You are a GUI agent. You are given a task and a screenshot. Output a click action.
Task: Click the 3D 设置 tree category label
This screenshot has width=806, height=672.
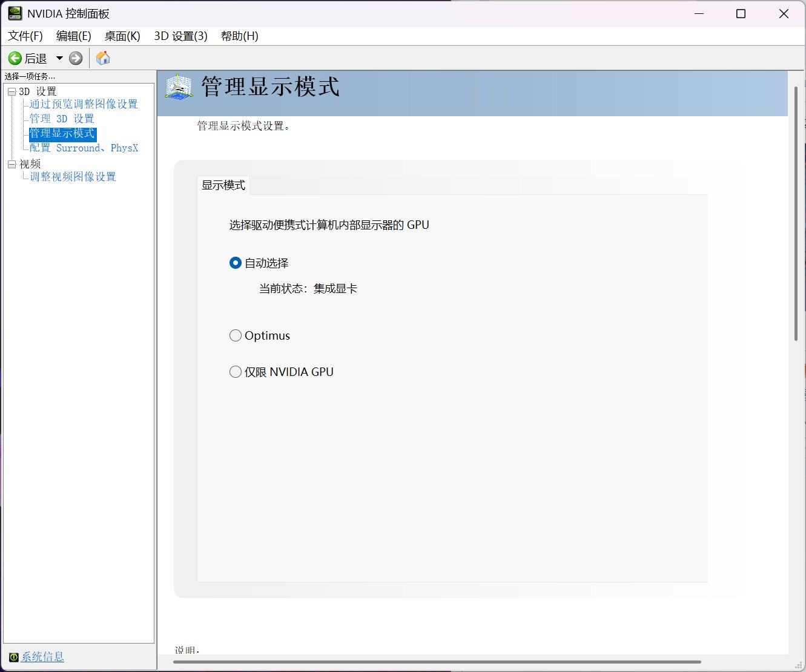[38, 91]
